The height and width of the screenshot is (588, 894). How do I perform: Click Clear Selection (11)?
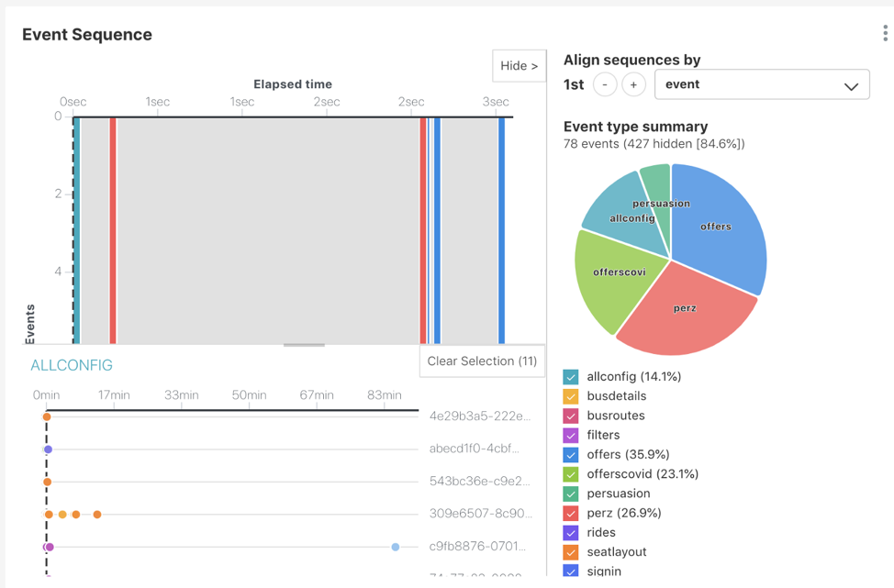[481, 361]
